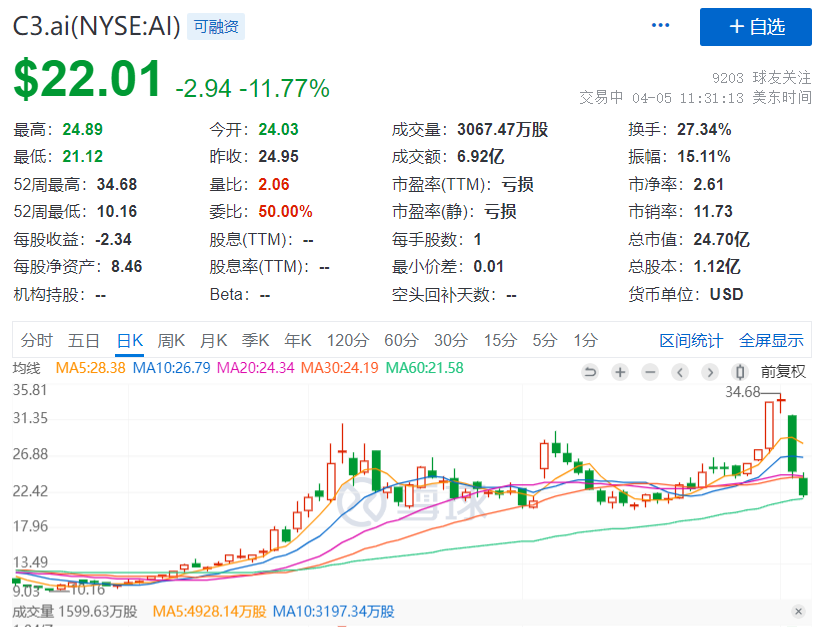This screenshot has width=823, height=627.
Task: Click the 最高 24.89 value
Action: (x=82, y=130)
